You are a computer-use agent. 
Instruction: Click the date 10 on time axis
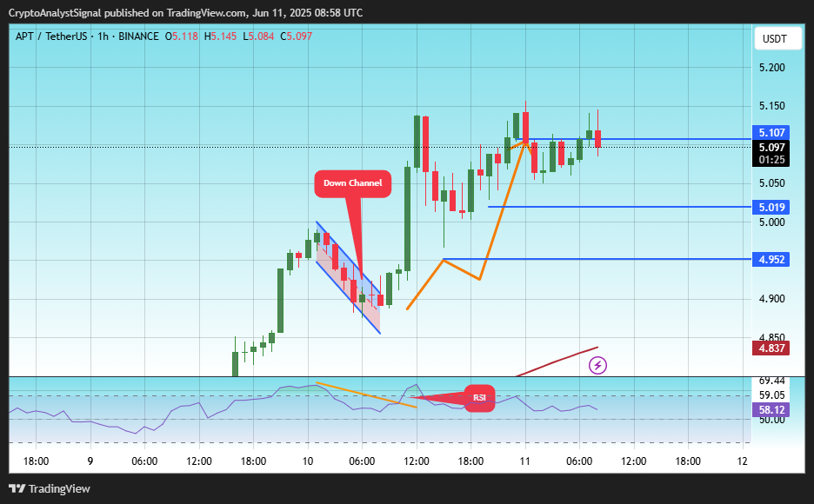tap(308, 461)
